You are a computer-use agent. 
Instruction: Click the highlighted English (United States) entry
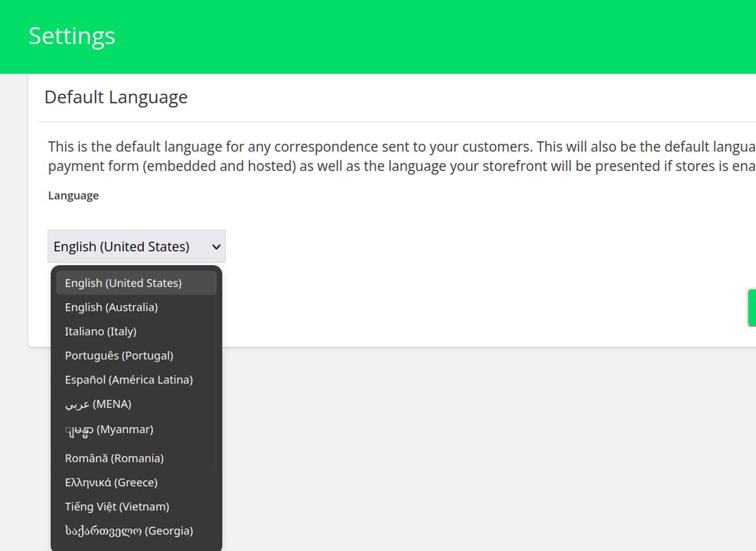(x=123, y=282)
